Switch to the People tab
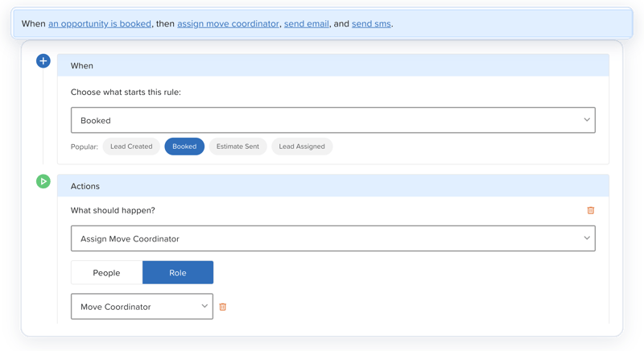 pyautogui.click(x=107, y=273)
